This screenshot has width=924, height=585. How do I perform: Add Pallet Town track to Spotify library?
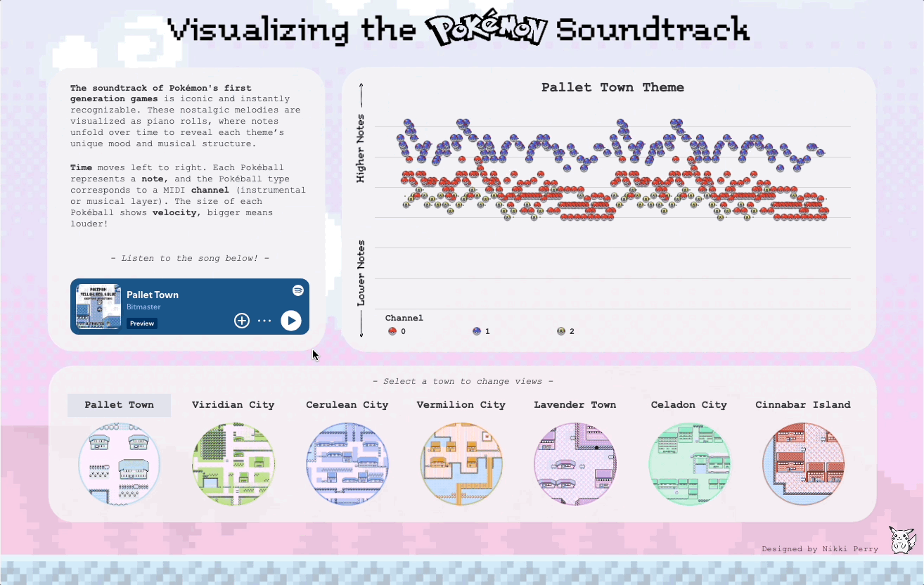click(x=242, y=321)
